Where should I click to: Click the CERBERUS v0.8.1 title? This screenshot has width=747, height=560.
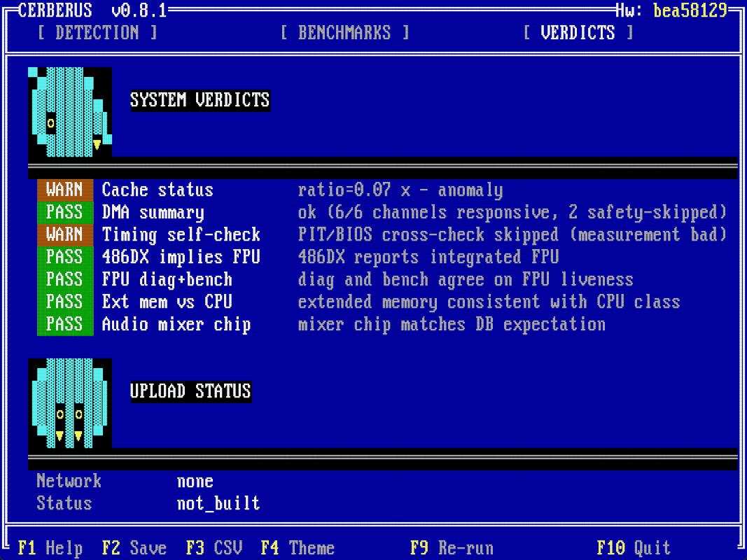click(92, 10)
